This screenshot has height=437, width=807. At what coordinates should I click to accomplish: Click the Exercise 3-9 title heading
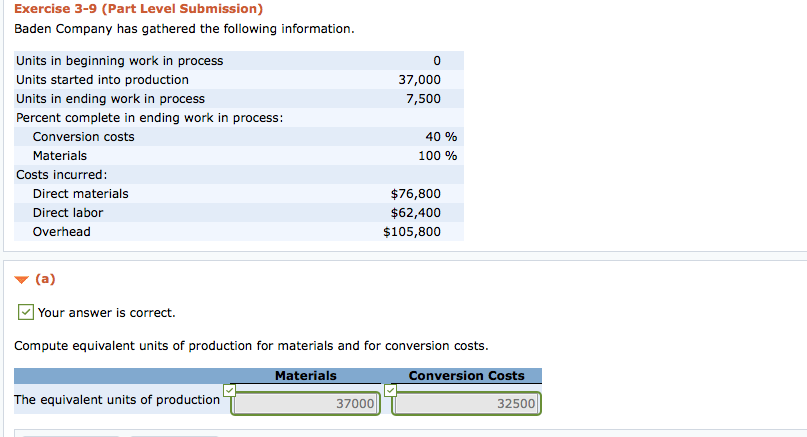point(139,9)
